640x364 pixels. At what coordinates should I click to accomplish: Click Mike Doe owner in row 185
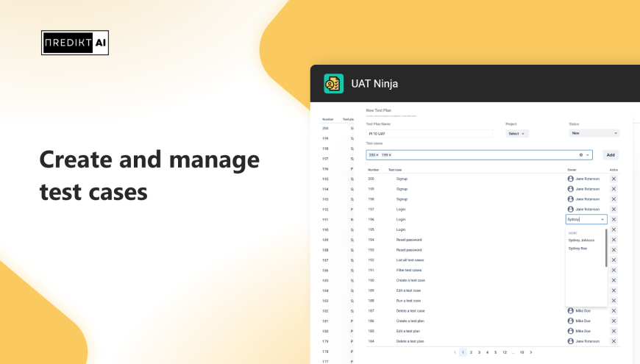(583, 331)
